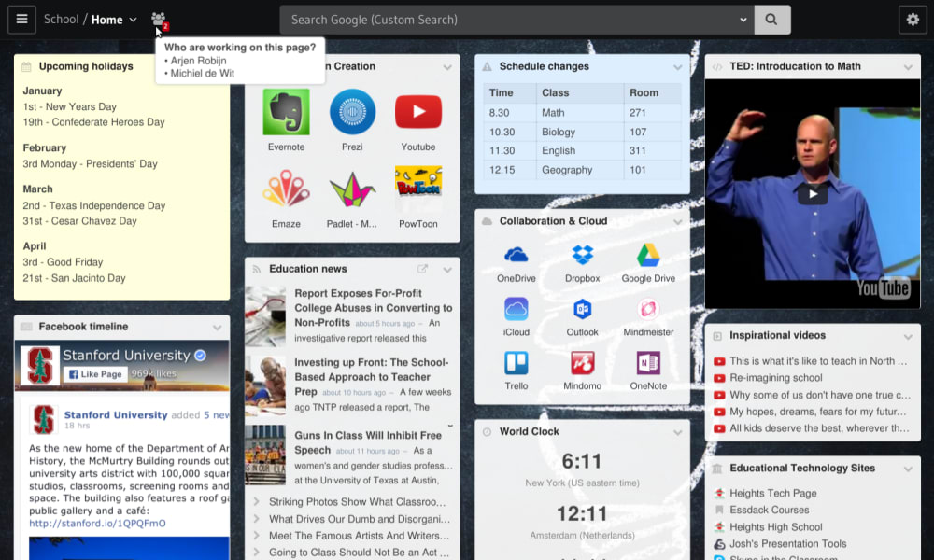Click the Schedule changes warning icon
Image resolution: width=934 pixels, height=560 pixels.
pos(487,66)
